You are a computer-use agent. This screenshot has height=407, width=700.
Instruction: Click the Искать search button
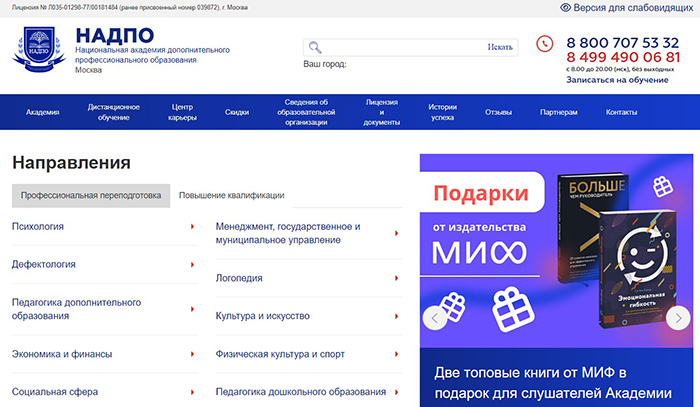coord(500,47)
